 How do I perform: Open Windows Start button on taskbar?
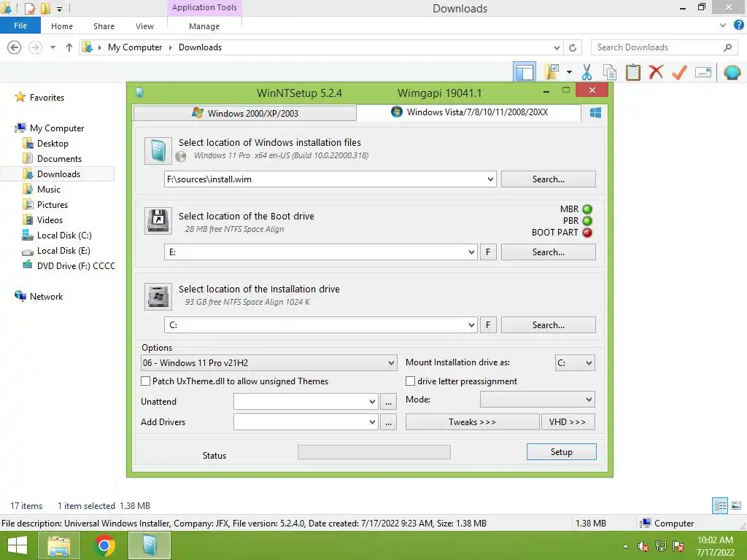(x=18, y=545)
